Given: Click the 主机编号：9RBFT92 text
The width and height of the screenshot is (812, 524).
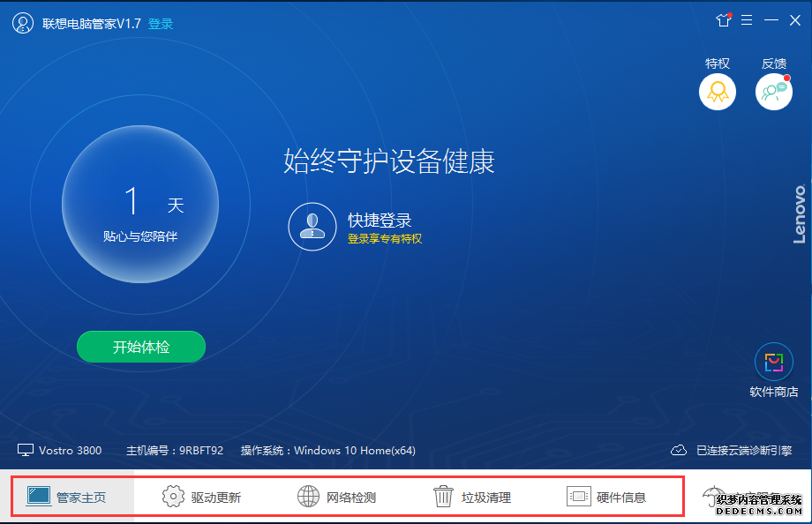Looking at the screenshot, I should click(175, 451).
